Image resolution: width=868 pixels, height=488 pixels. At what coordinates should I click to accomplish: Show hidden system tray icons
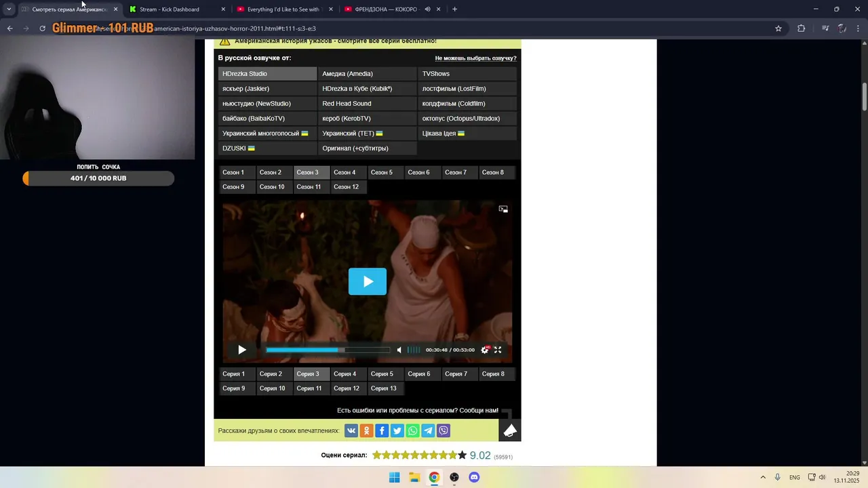click(763, 477)
